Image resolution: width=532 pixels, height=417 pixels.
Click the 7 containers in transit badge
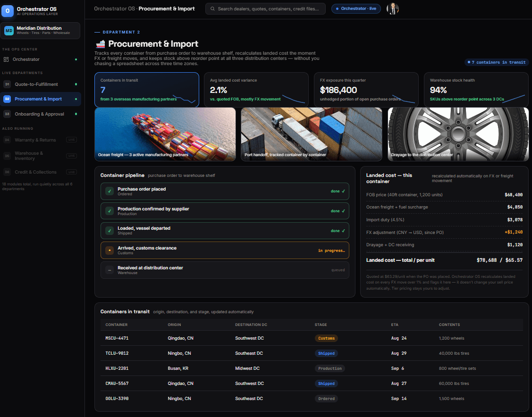(x=497, y=62)
